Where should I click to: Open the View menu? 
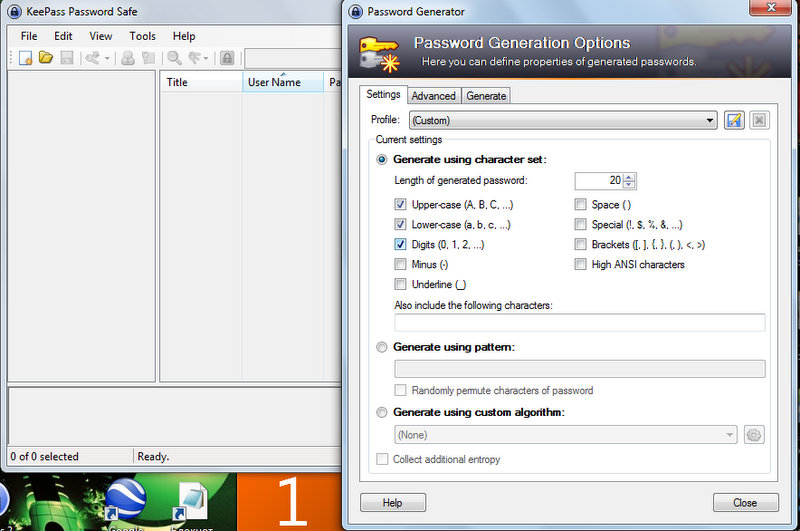101,36
